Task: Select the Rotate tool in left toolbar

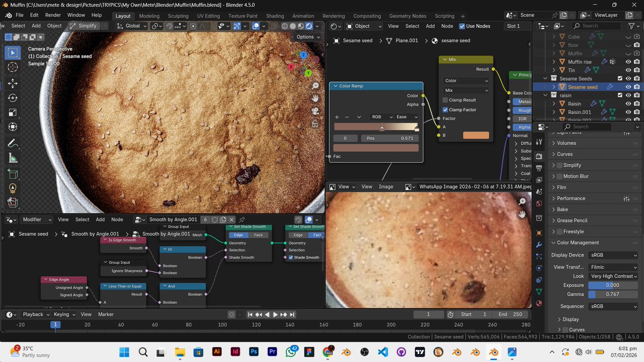Action: [13, 98]
